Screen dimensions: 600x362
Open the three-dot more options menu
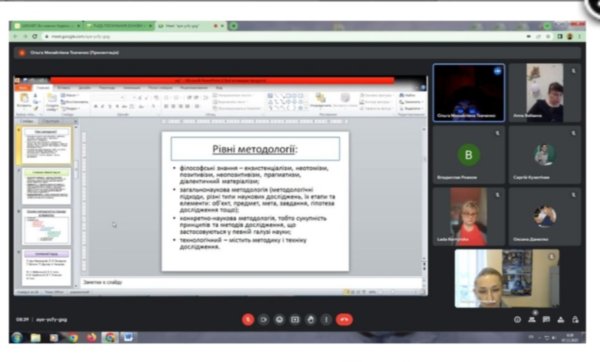coord(326,320)
